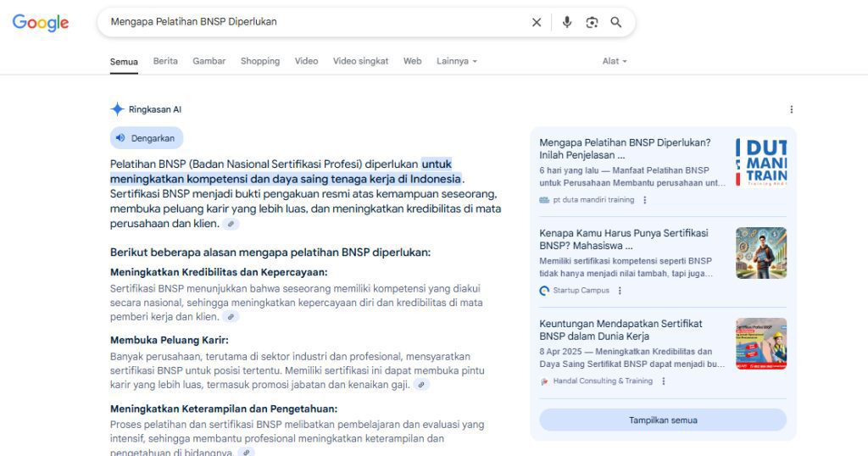Open more options for Startup Campus source

pyautogui.click(x=620, y=291)
